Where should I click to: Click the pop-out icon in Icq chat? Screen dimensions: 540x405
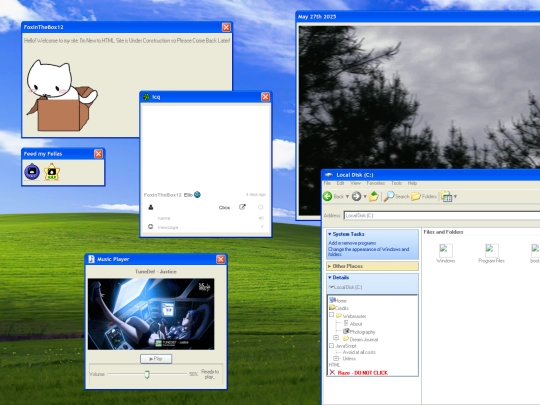click(242, 207)
